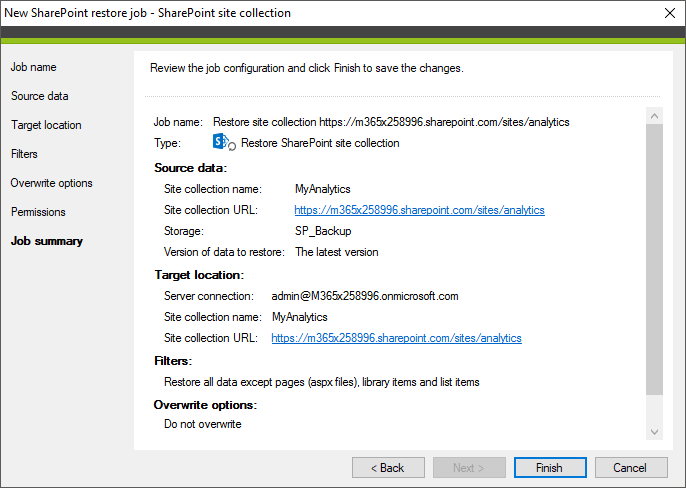The image size is (686, 488).
Task: Click the Restore SharePoint site collection icon
Action: 224,142
